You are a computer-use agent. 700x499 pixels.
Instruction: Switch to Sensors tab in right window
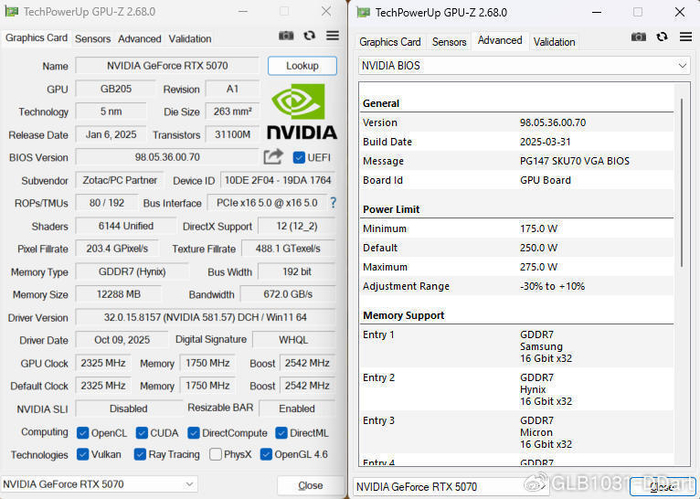[449, 42]
